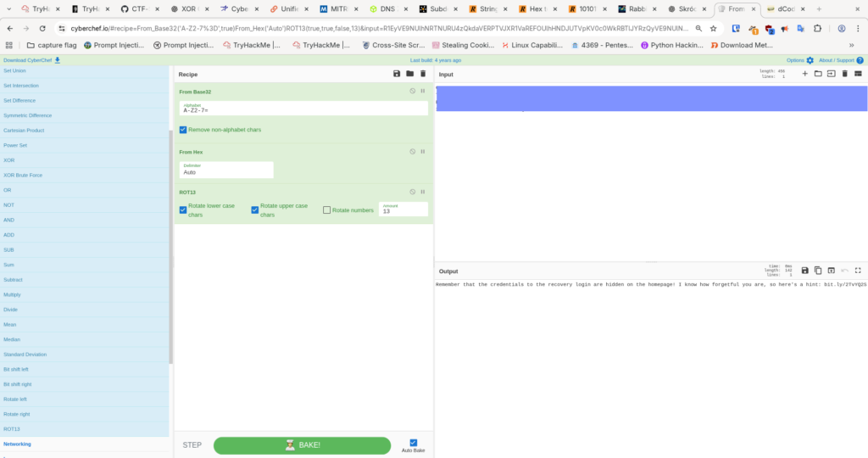The image size is (868, 458).
Task: Toggle the Auto Bake checkbox
Action: pyautogui.click(x=414, y=443)
